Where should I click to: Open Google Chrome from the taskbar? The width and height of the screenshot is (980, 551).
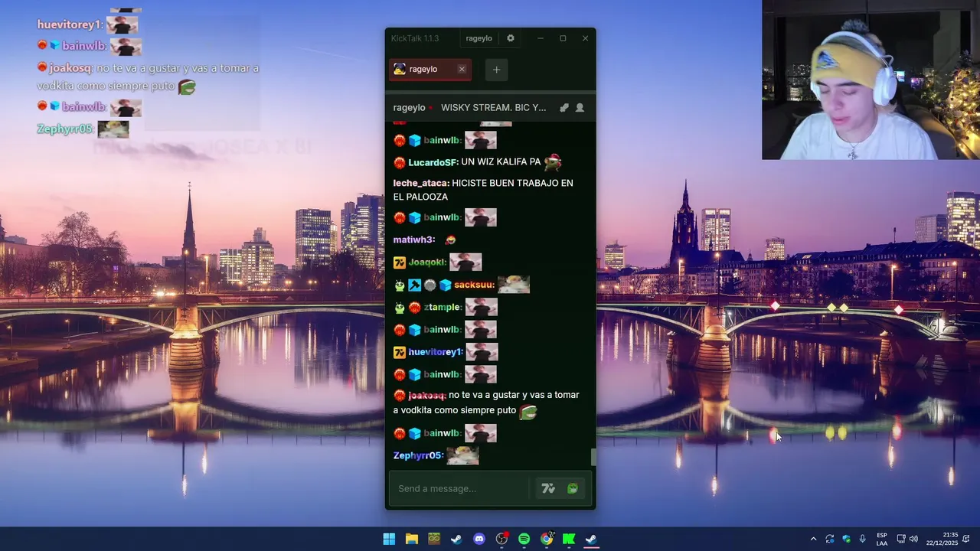[547, 539]
